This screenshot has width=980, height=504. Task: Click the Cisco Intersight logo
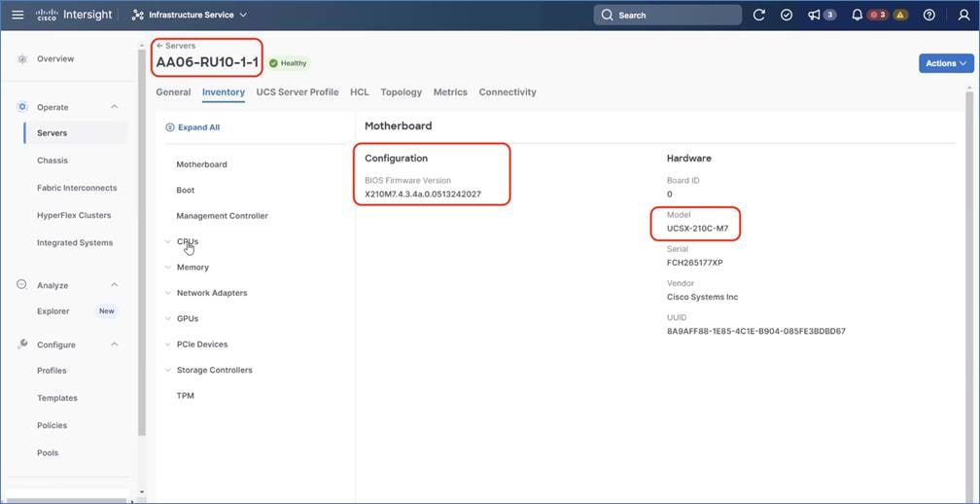(73, 15)
